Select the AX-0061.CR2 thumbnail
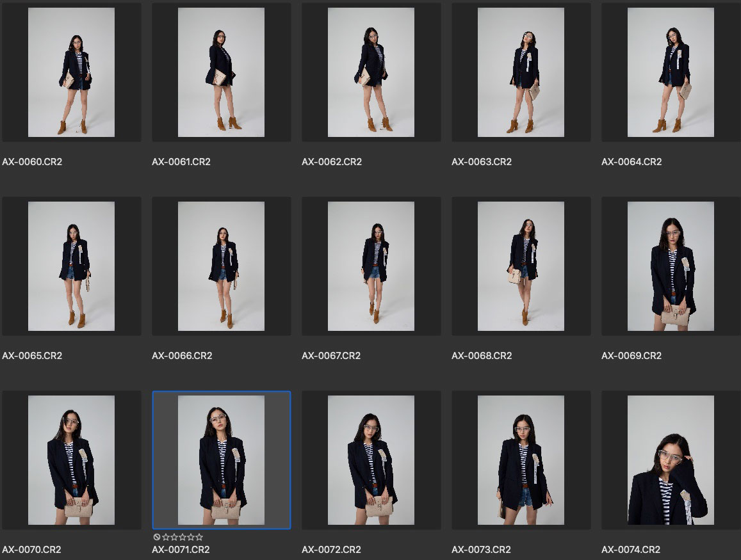 (221, 72)
